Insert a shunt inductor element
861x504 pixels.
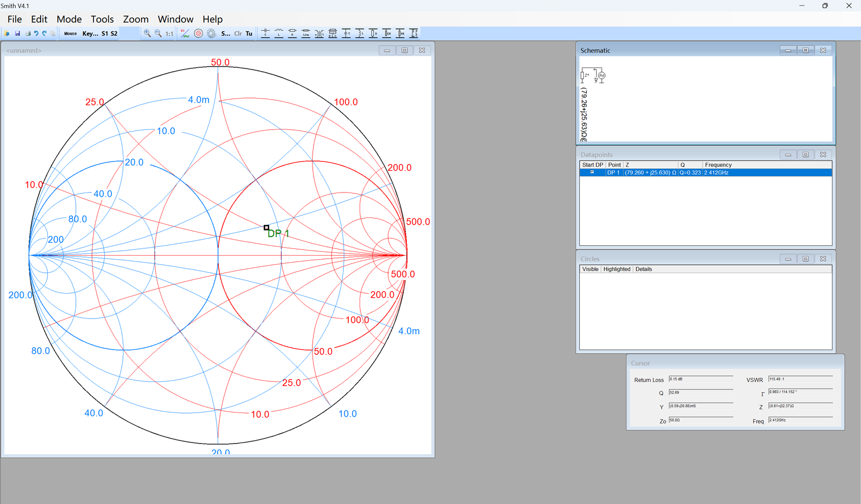pos(360,34)
